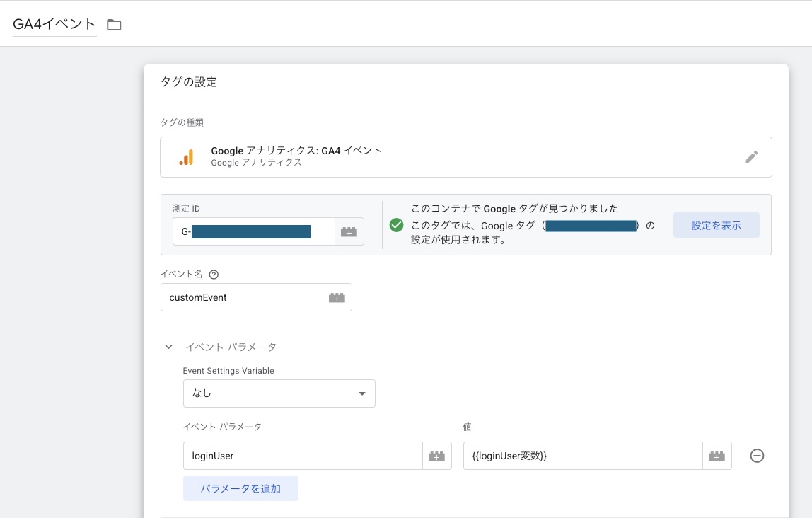The height and width of the screenshot is (518, 812).
Task: Click the このコンテナで Google タグが見つかりました message
Action: tap(515, 209)
